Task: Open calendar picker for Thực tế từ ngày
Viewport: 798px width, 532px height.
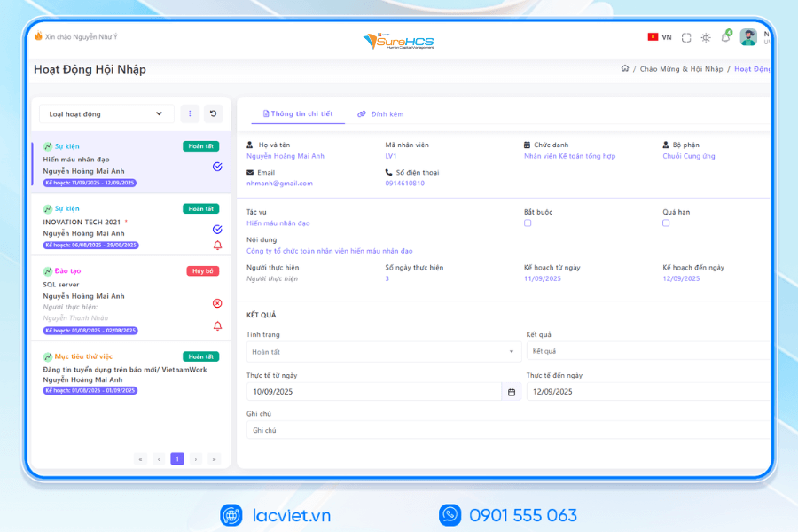Action: point(511,392)
